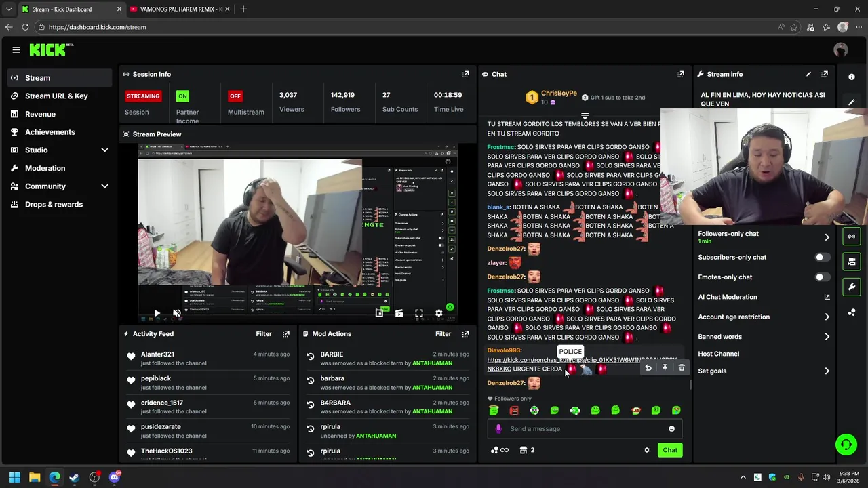Click the chat scrollbar thumb

pos(690,384)
